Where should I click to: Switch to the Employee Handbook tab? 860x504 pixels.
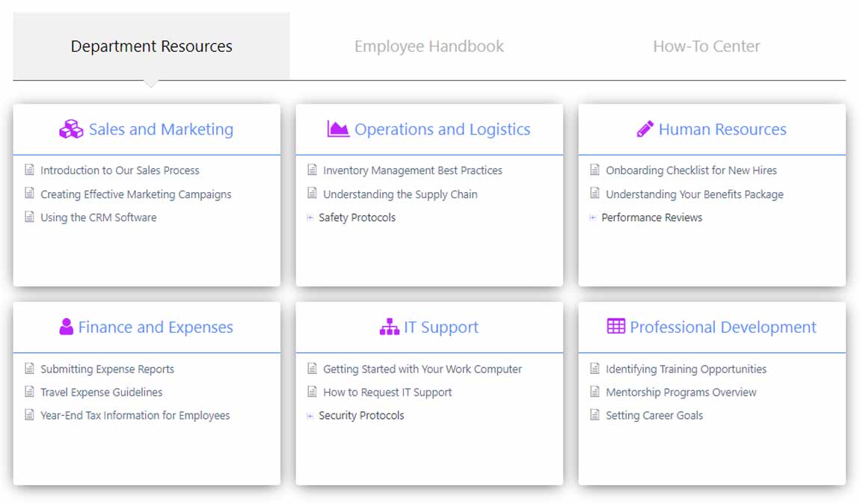click(429, 46)
